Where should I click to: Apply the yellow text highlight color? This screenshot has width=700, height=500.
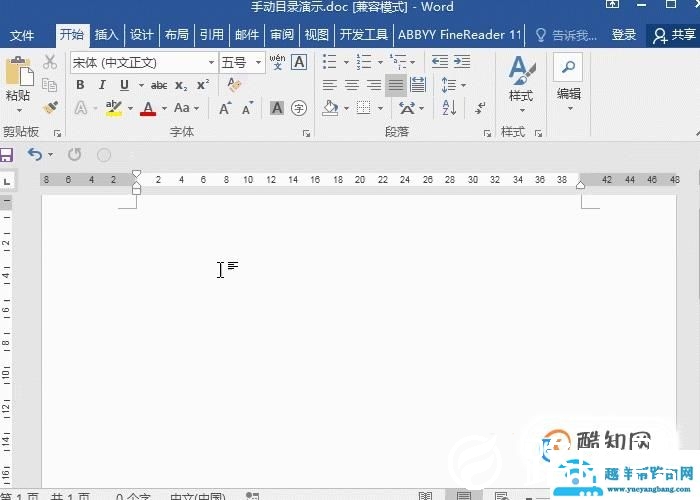point(114,108)
